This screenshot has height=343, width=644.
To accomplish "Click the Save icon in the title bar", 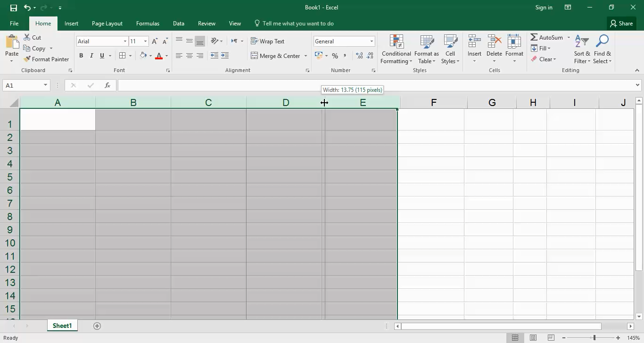I will point(13,8).
